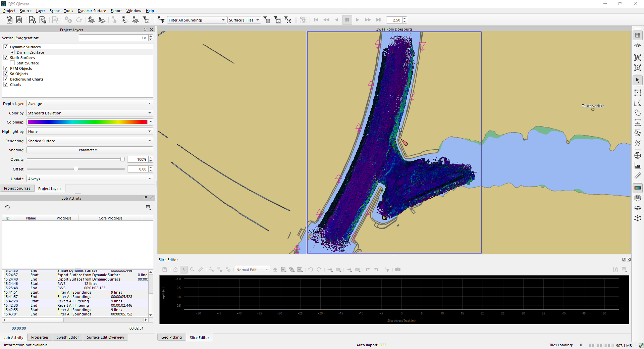Uncheck the DynamicSurface layer checkbox

[12, 52]
